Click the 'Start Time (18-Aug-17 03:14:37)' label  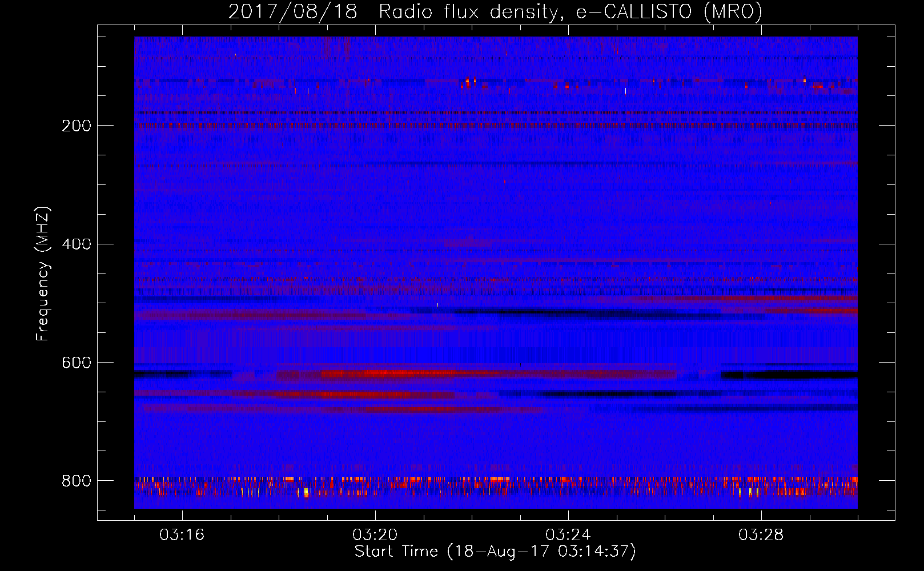click(x=495, y=552)
